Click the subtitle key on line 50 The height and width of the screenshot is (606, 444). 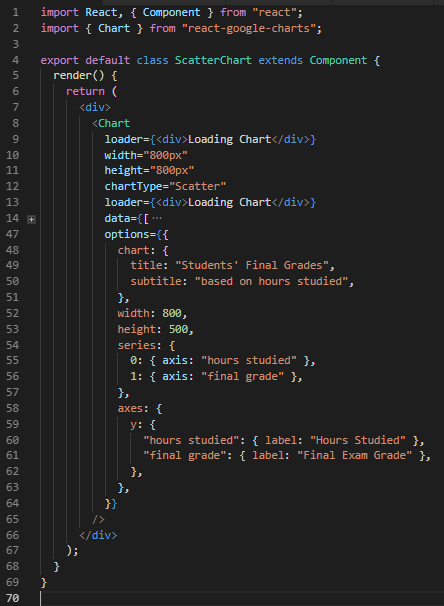click(155, 281)
